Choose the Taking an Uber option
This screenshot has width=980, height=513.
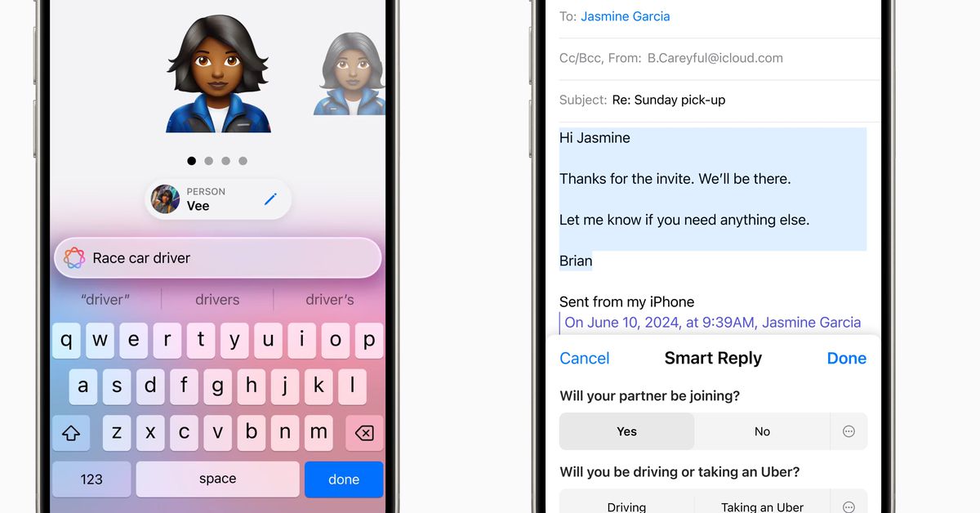pos(762,506)
